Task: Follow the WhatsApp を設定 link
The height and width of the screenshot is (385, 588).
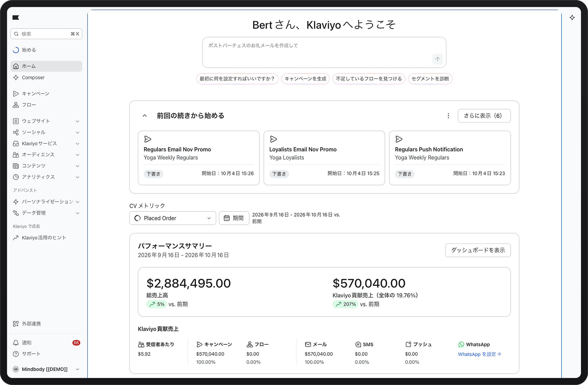Action: 479,354
